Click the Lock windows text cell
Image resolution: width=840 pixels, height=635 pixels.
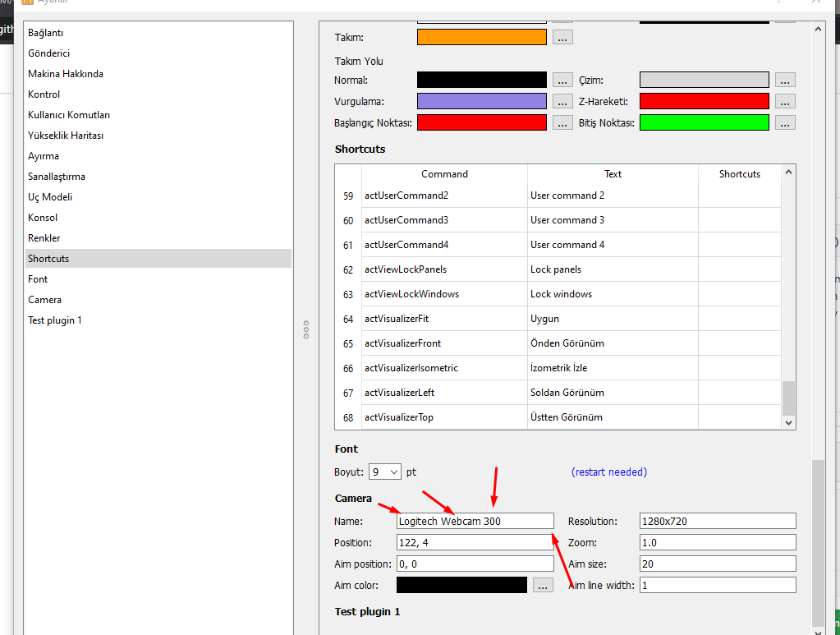[x=613, y=294]
